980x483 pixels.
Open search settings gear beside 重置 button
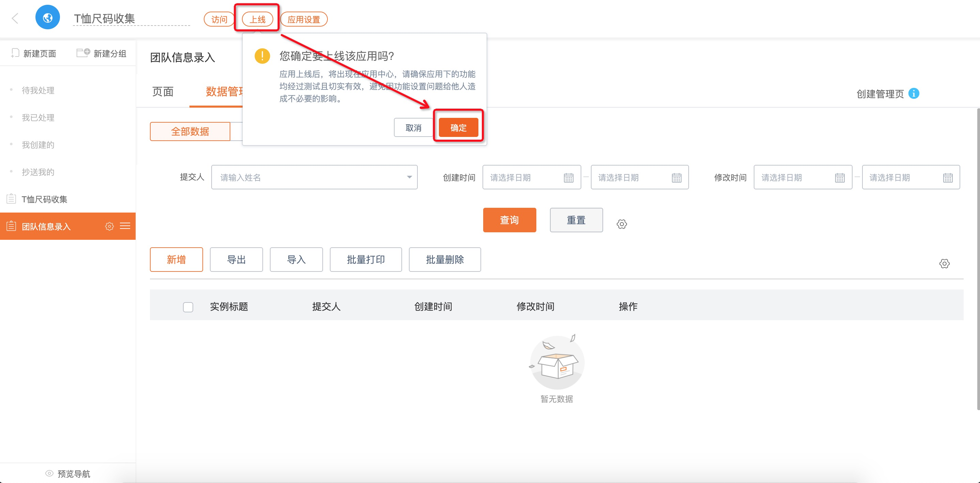(622, 224)
